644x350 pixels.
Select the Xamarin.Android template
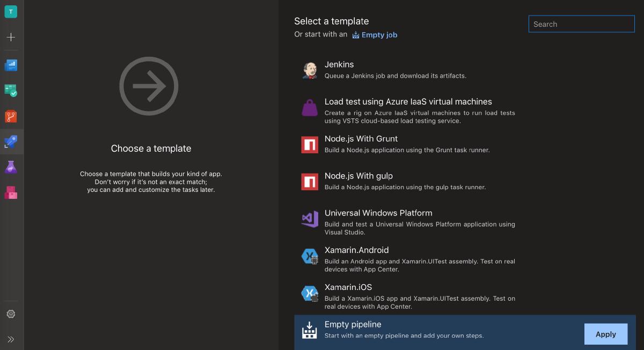coord(356,250)
